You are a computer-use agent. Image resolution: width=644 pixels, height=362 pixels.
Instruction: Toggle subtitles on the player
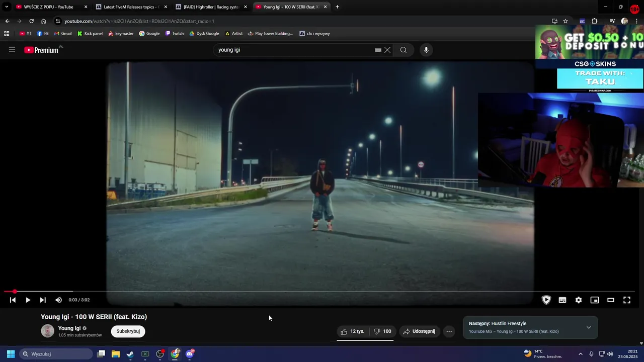click(562, 300)
